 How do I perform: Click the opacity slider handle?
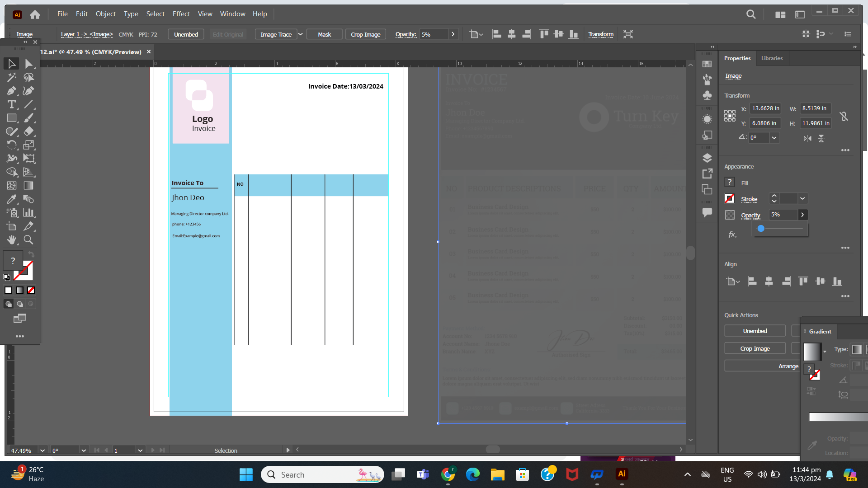coord(761,229)
